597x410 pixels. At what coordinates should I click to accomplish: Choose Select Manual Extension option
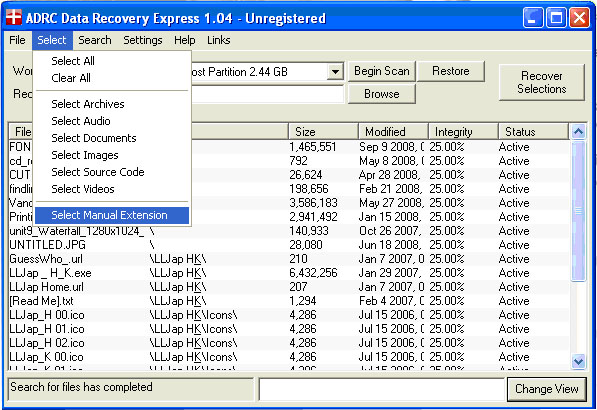click(x=112, y=215)
